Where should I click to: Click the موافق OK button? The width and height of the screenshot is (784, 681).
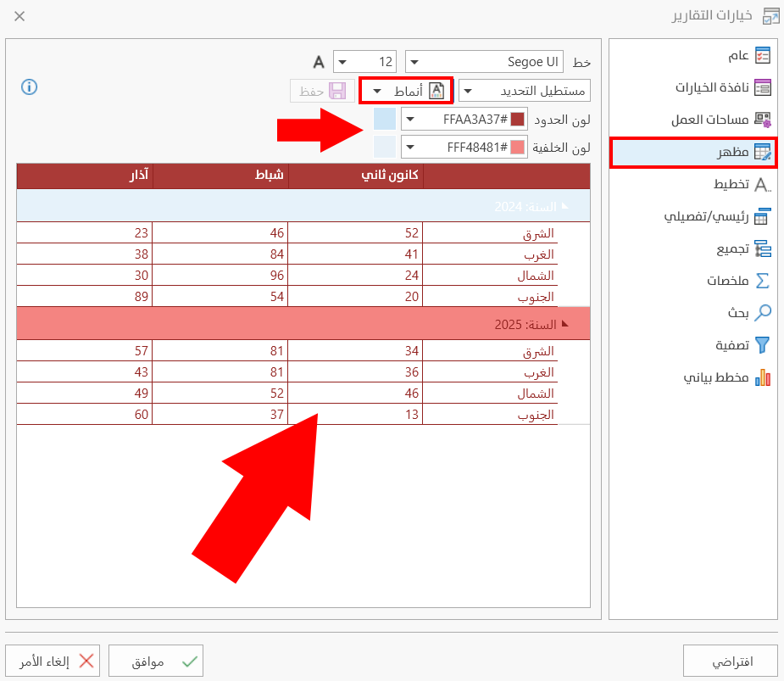[x=156, y=661]
